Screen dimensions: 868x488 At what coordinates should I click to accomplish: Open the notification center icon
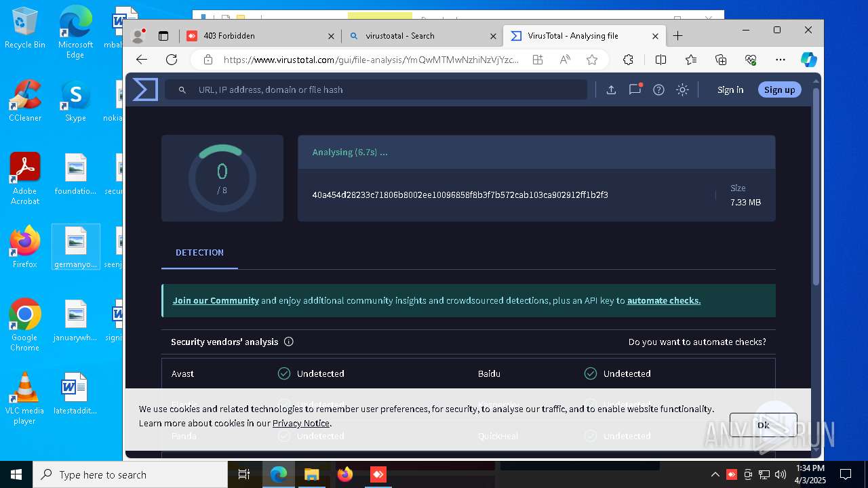(x=846, y=474)
